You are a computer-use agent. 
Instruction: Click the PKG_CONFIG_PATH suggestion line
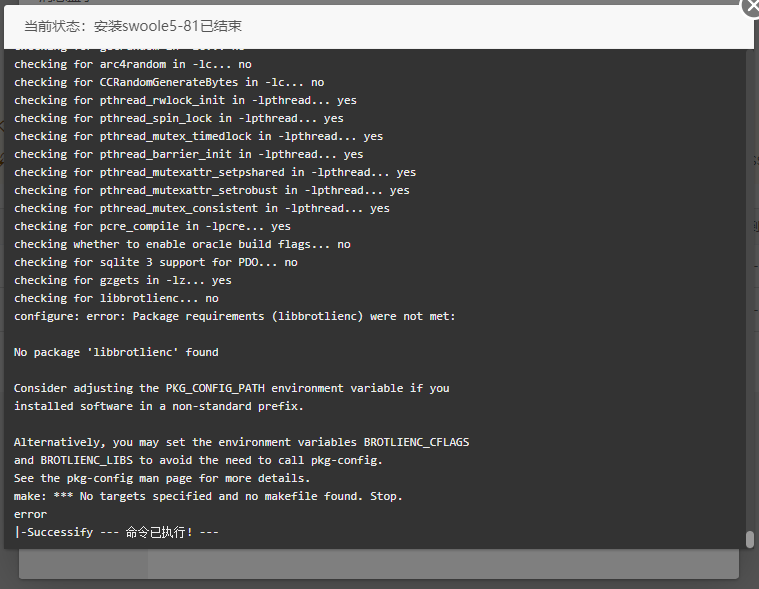[231, 389]
